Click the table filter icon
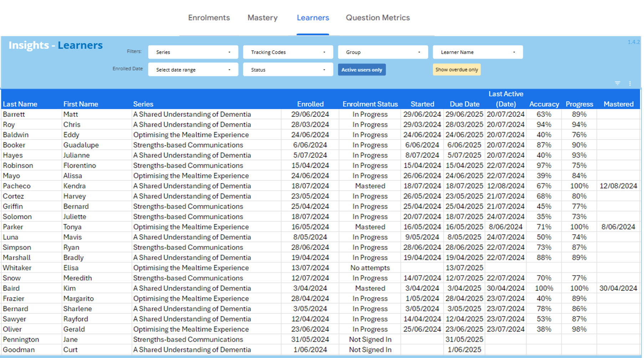The image size is (644, 358). [x=617, y=83]
